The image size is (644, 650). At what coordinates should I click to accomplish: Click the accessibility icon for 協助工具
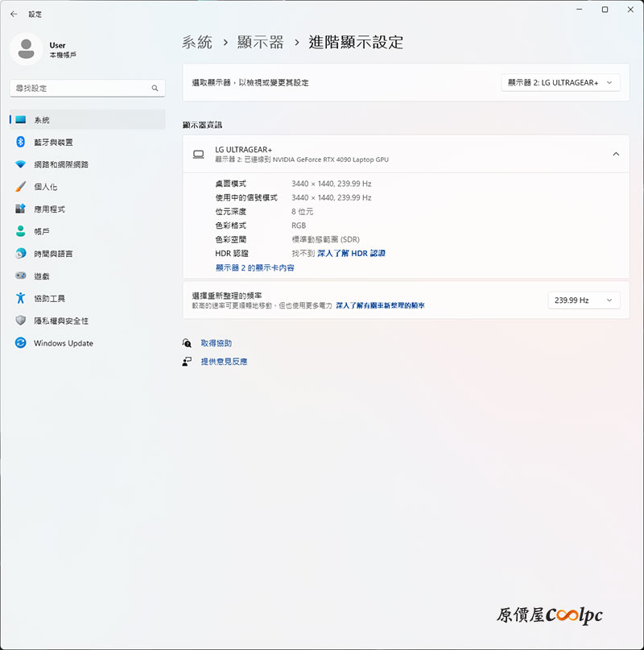coord(21,298)
